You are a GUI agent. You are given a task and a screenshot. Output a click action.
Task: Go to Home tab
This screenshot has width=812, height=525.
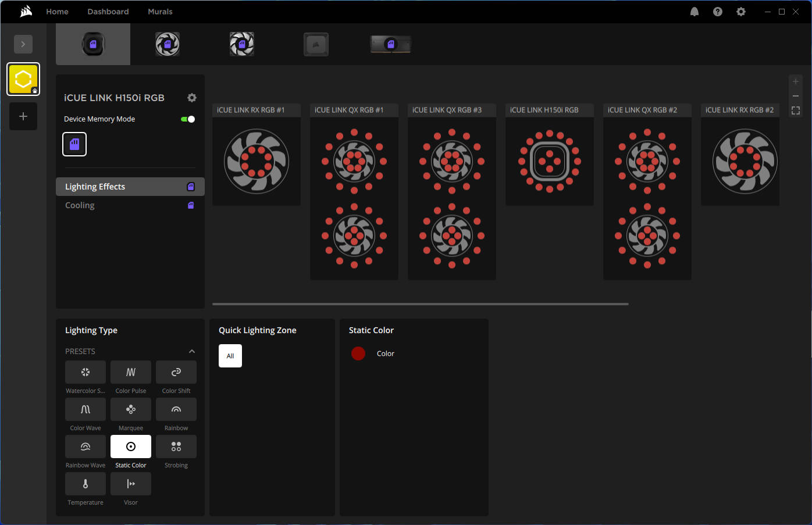(57, 12)
